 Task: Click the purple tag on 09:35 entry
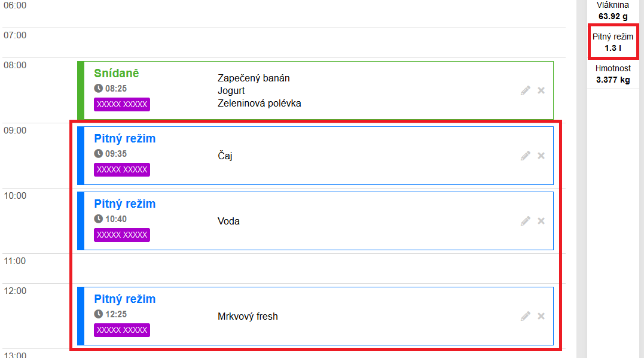122,170
